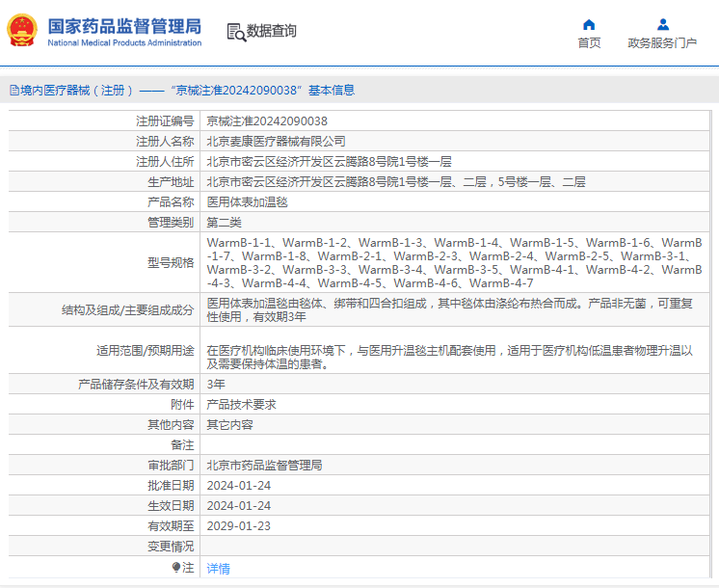Select the 结构及组成 description value
Screen dimensions: 719x588
(x=450, y=310)
